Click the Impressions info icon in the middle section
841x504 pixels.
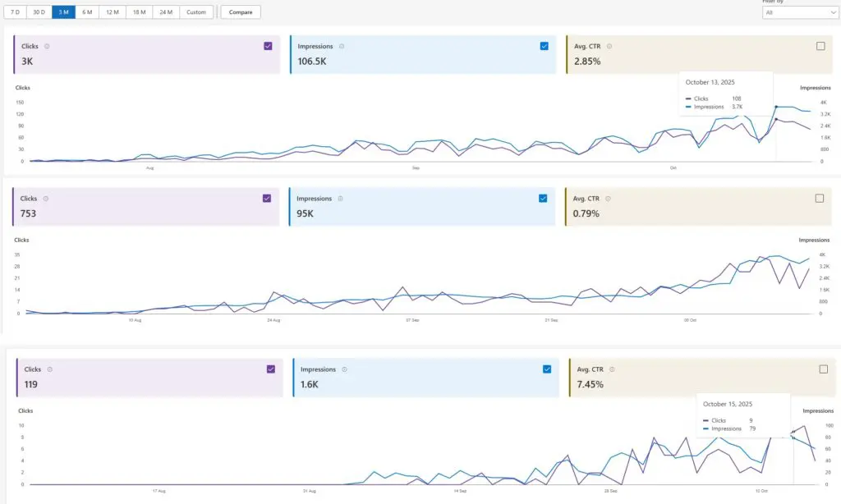coord(342,199)
